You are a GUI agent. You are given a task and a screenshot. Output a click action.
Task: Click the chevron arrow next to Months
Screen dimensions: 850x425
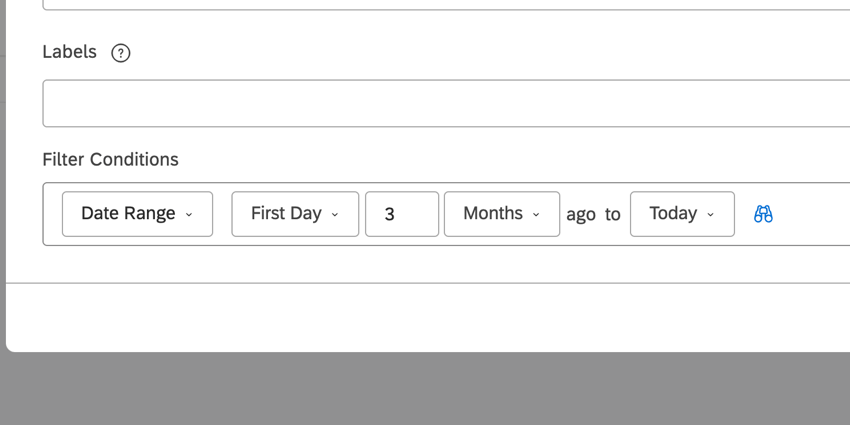click(x=536, y=214)
